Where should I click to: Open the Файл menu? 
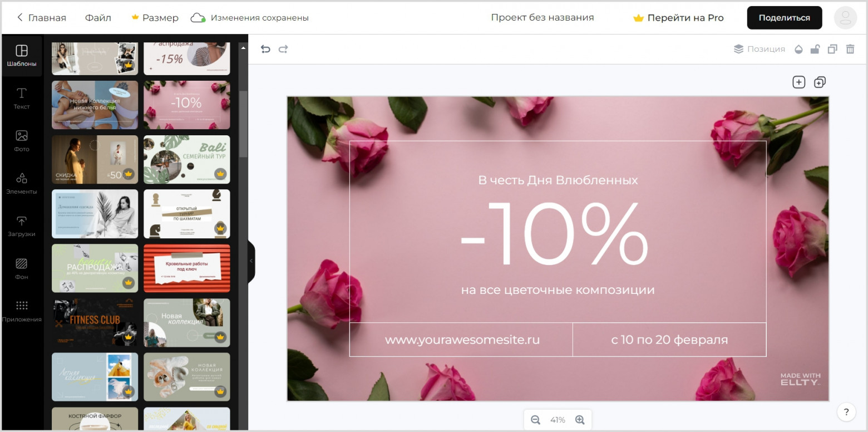click(98, 17)
